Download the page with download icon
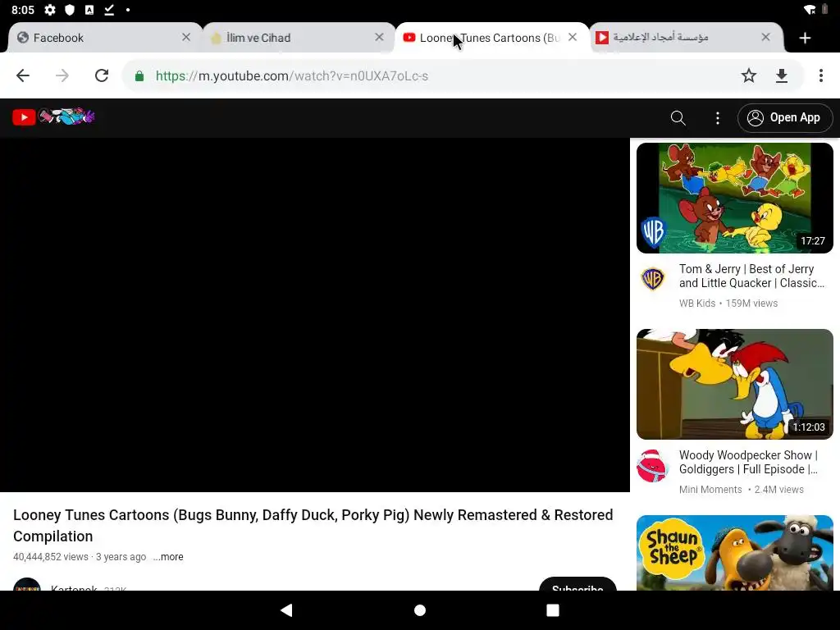Viewport: 840px width, 630px height. point(782,75)
